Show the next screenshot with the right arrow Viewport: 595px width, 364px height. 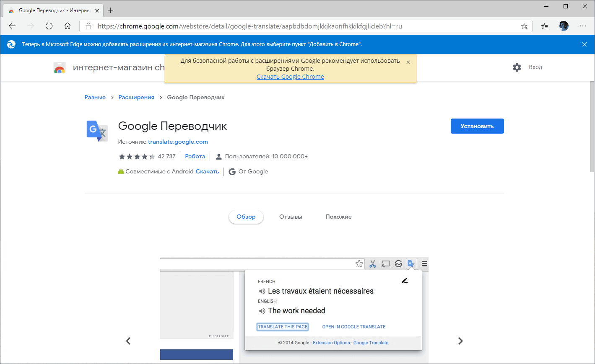460,341
